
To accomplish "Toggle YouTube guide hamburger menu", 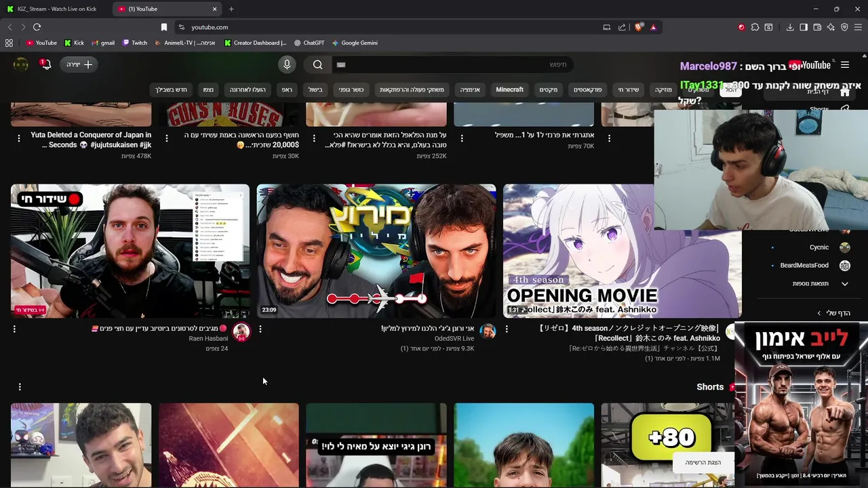I will point(845,65).
